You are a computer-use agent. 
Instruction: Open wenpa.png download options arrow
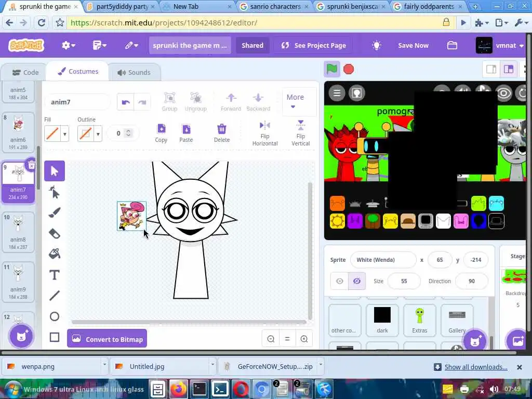point(104,365)
